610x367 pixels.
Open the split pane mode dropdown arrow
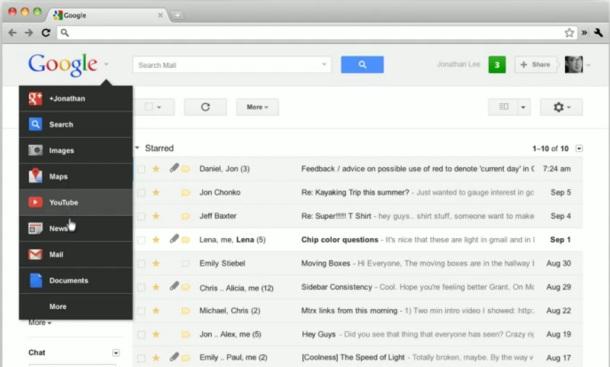click(524, 107)
